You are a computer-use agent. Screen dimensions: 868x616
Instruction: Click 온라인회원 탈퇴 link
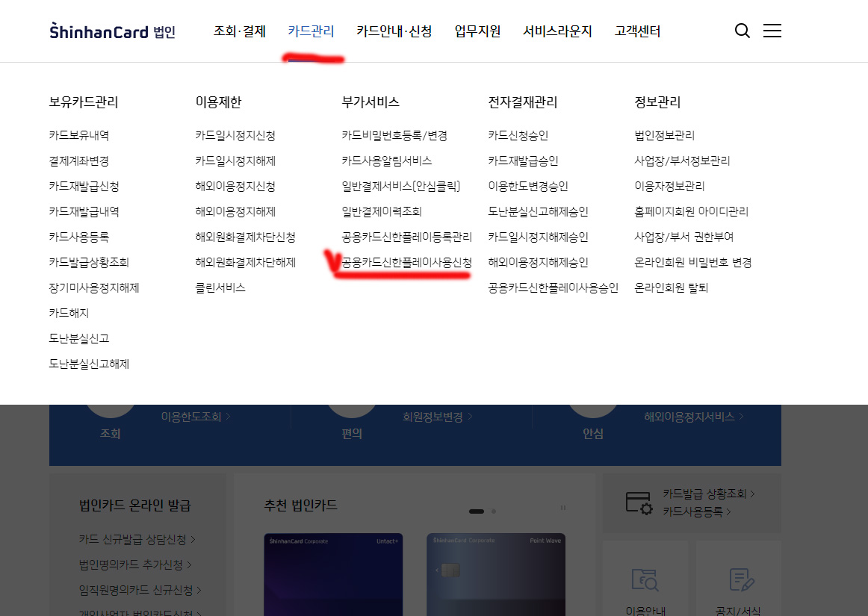672,287
